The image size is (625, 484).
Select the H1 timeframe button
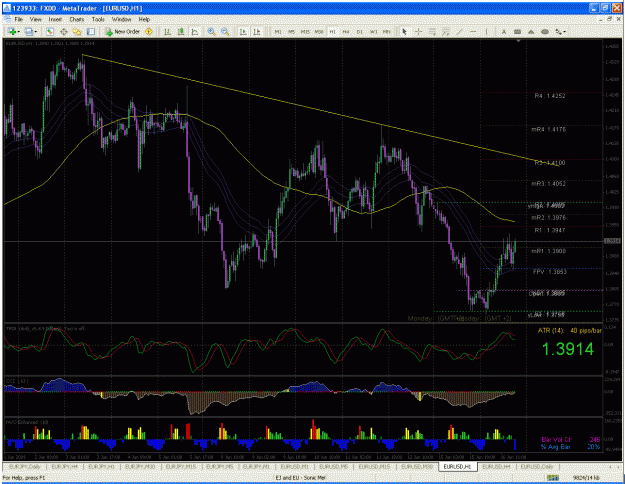(332, 31)
